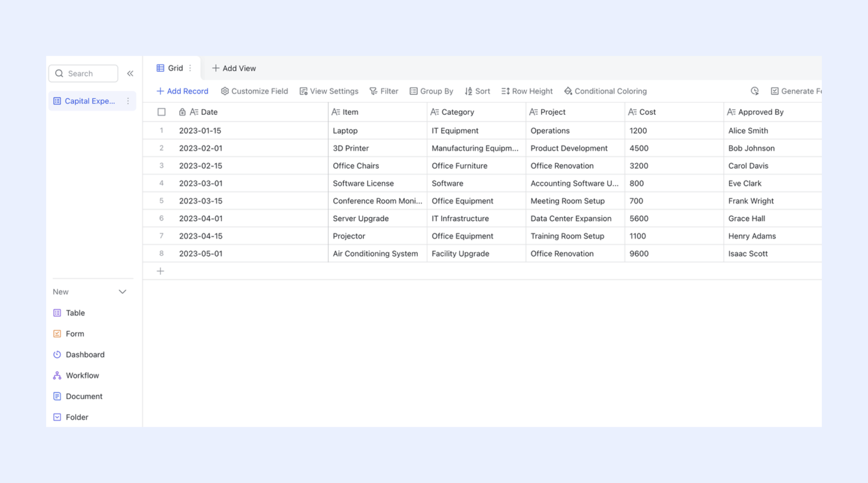This screenshot has height=483, width=868.
Task: Select the Alice Smith cell
Action: click(773, 130)
